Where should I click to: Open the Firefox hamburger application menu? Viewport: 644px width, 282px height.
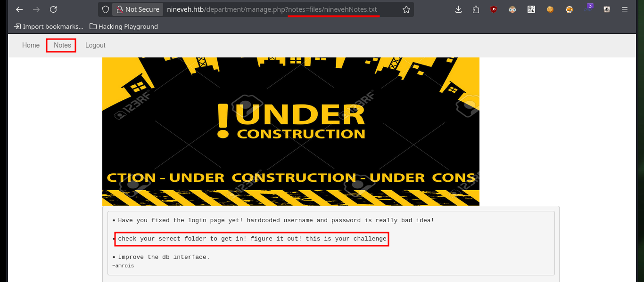[625, 9]
